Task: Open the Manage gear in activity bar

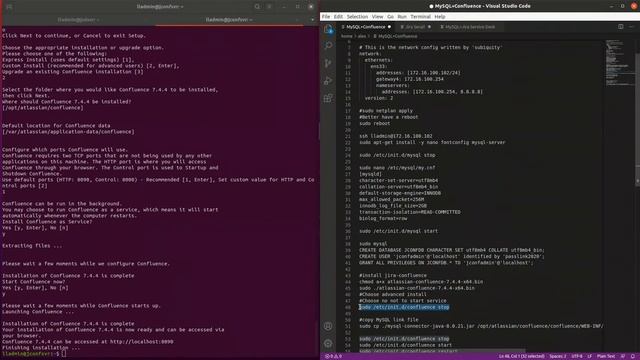Action: point(328,344)
